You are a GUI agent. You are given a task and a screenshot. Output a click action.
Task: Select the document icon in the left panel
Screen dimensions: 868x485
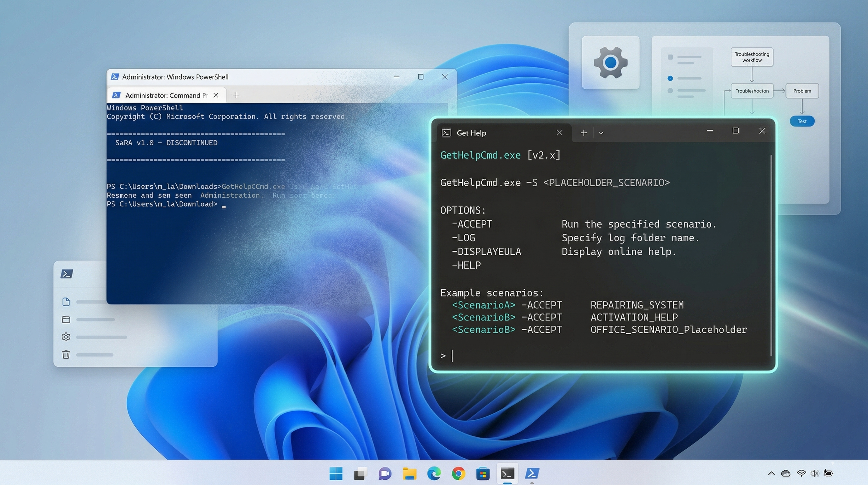tap(66, 302)
